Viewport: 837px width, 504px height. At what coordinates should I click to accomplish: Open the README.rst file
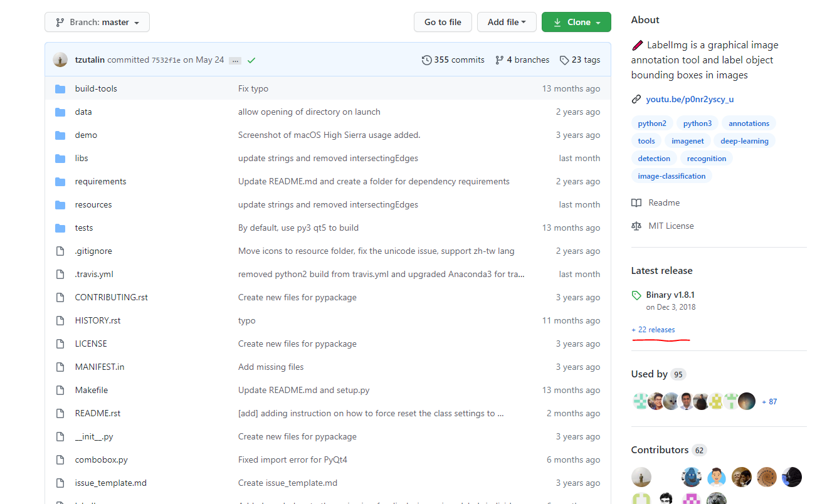(x=98, y=414)
